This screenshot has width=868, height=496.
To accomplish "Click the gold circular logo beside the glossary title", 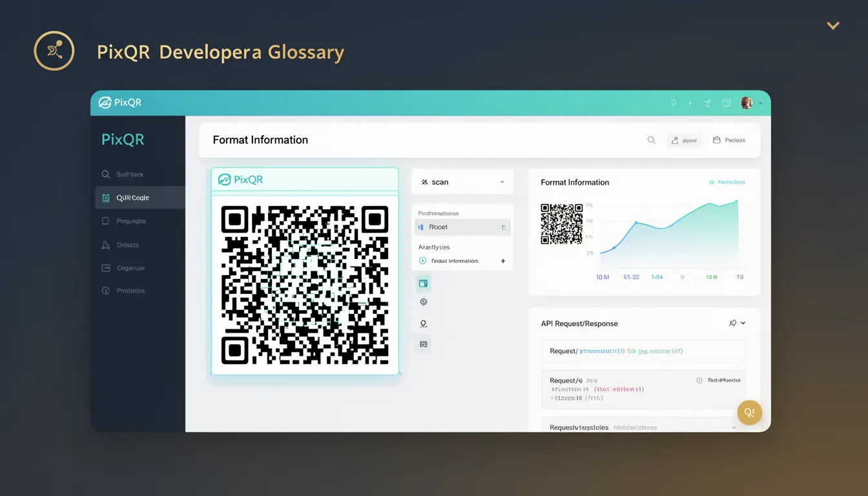I will tap(54, 50).
